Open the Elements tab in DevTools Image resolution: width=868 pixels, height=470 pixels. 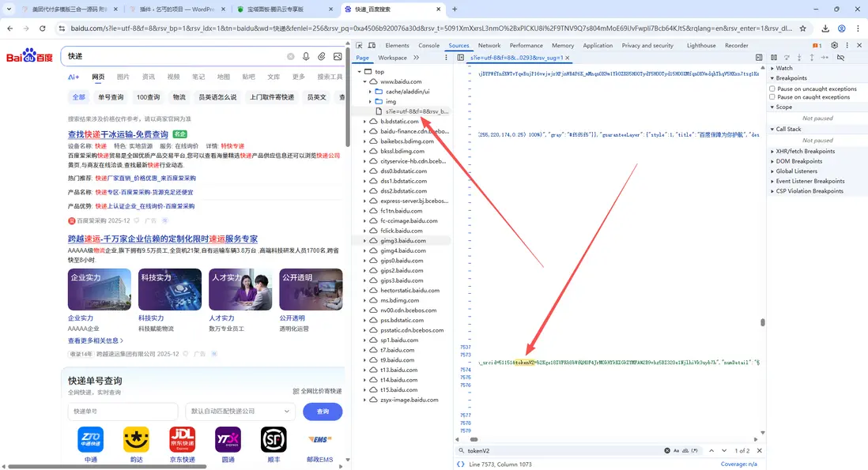pyautogui.click(x=397, y=45)
